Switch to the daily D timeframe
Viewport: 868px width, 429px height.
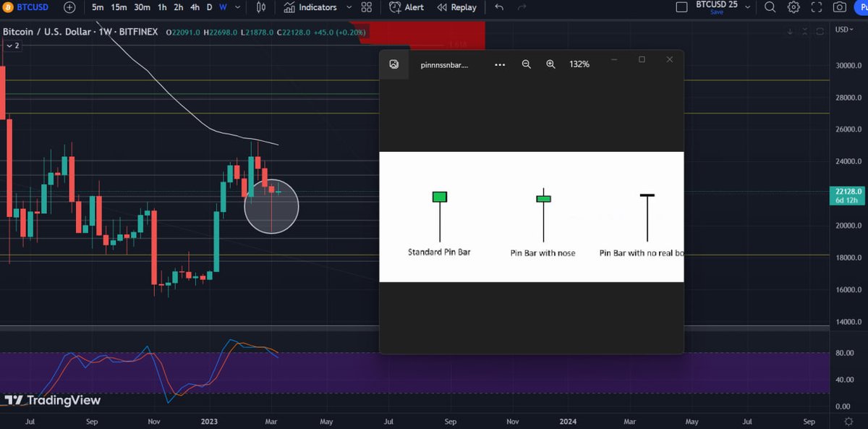[210, 7]
